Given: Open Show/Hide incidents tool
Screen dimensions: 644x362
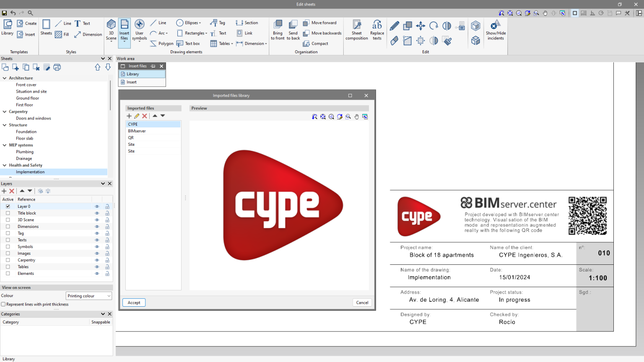Looking at the screenshot, I should coord(496,29).
